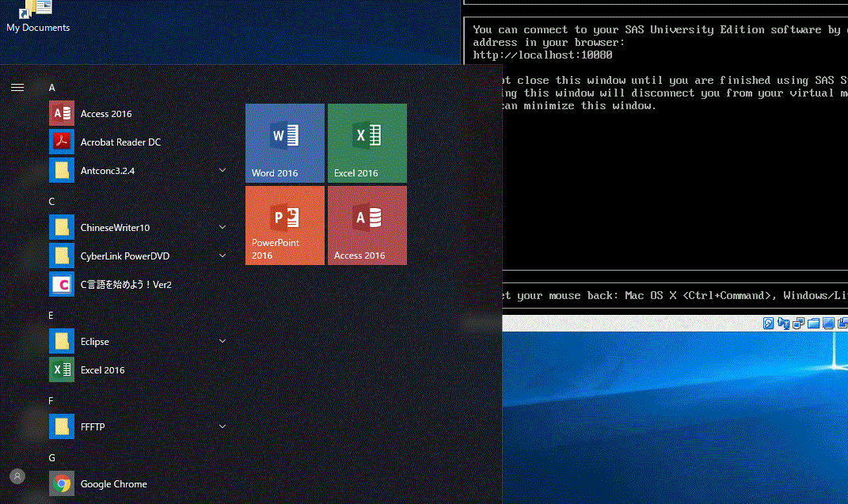Click the VirtualBox display status icon
The image size is (848, 504).
pyautogui.click(x=828, y=323)
